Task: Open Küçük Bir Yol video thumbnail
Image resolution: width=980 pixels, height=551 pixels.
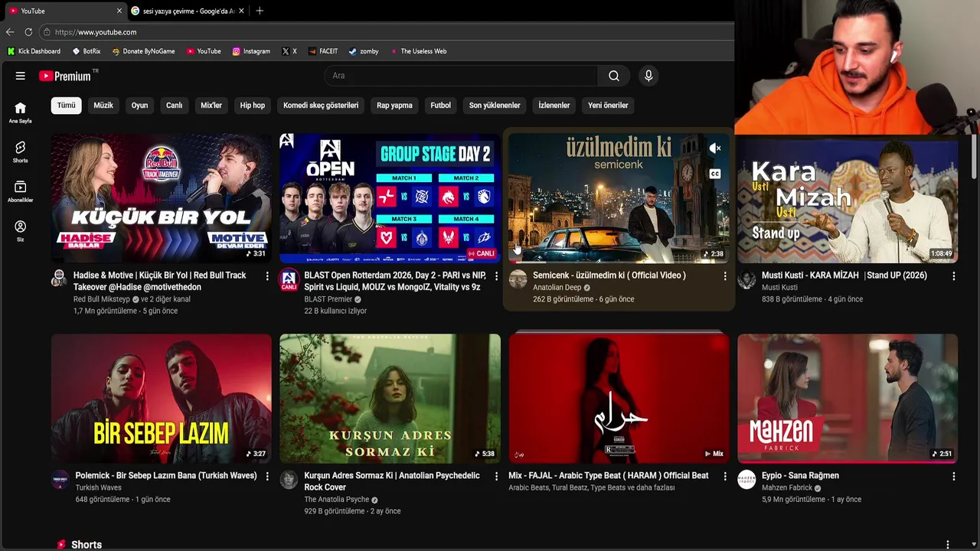Action: click(x=162, y=198)
